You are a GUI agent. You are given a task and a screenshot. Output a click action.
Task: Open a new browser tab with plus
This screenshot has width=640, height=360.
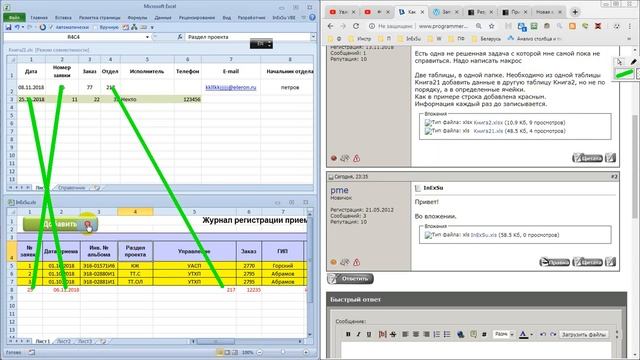click(x=575, y=12)
